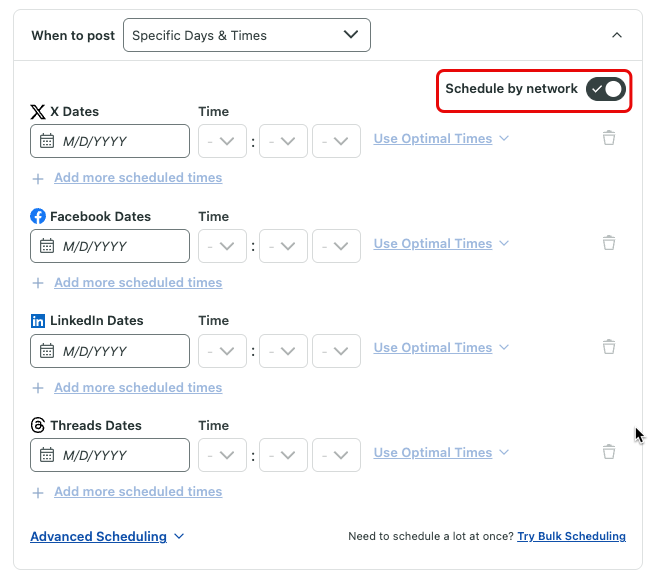This screenshot has height=586, width=663.
Task: Click the Facebook row trash icon
Action: click(608, 243)
